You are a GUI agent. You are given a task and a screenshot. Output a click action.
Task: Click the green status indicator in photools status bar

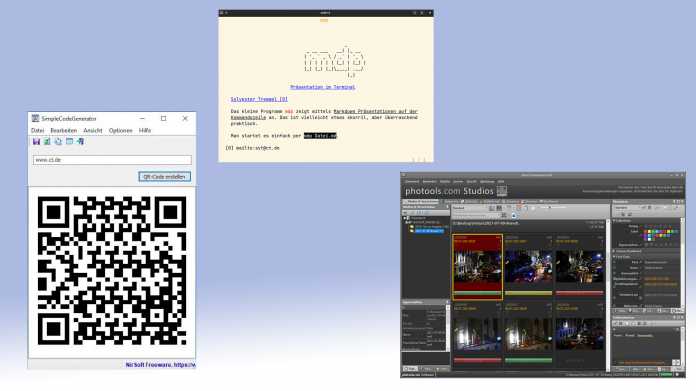pos(665,375)
